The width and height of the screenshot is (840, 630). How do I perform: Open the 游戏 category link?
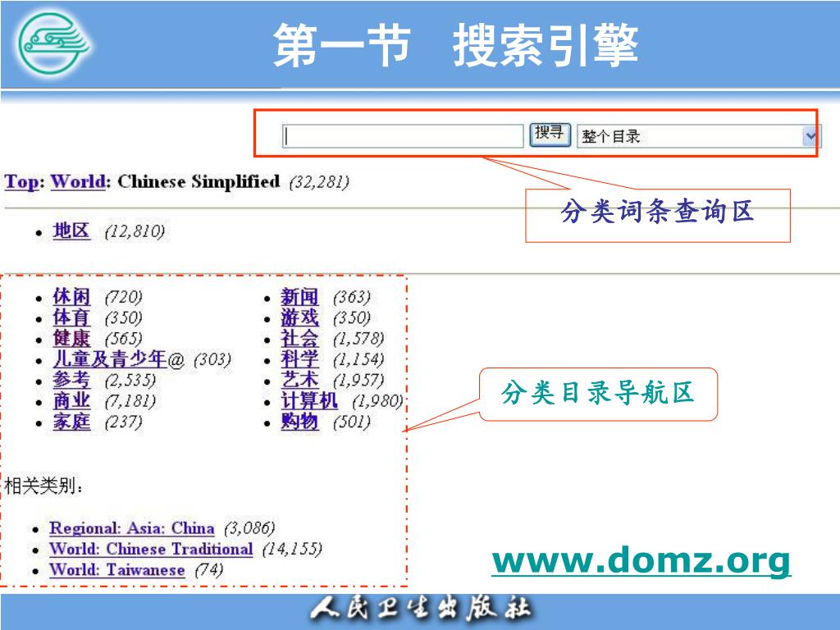299,317
